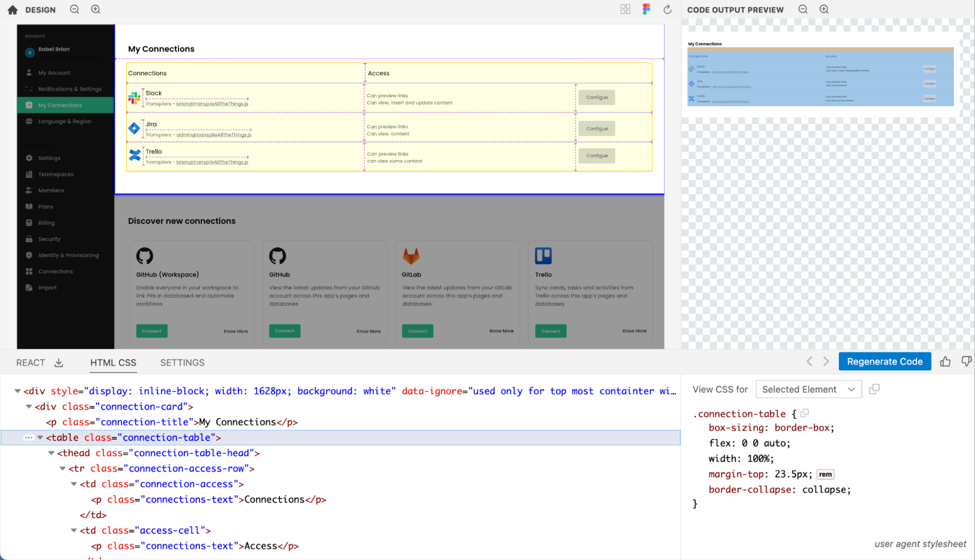Click Know More on the GitLab card
This screenshot has width=975, height=560.
tap(501, 331)
